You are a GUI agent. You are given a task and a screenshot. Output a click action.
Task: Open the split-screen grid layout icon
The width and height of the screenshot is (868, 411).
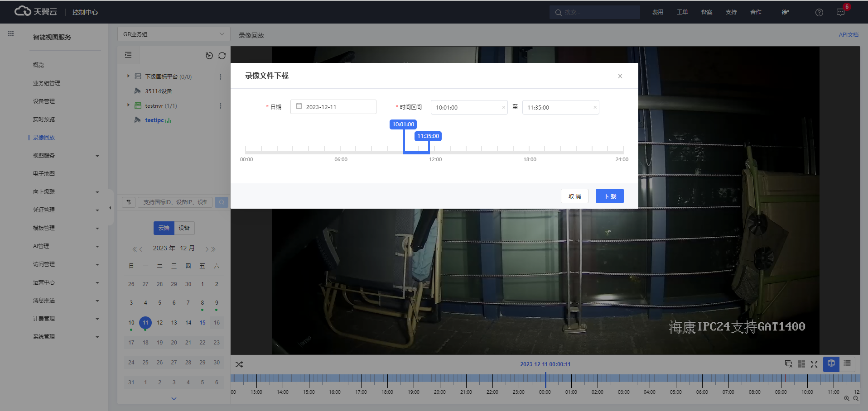tap(801, 364)
